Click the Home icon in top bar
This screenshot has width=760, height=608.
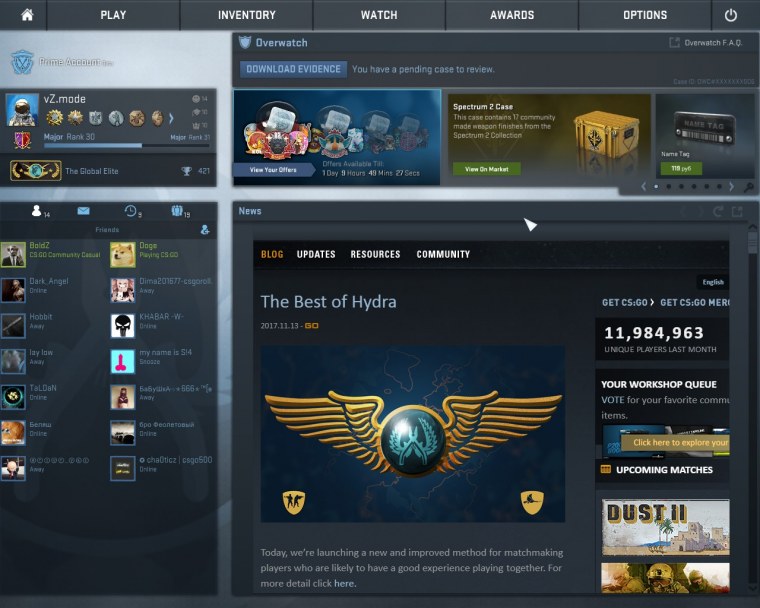(27, 15)
